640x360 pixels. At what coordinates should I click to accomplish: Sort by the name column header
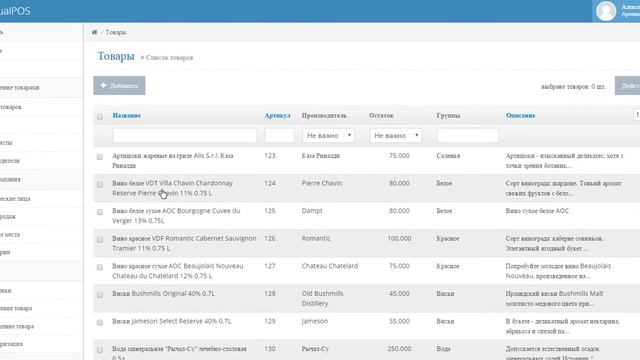127,116
